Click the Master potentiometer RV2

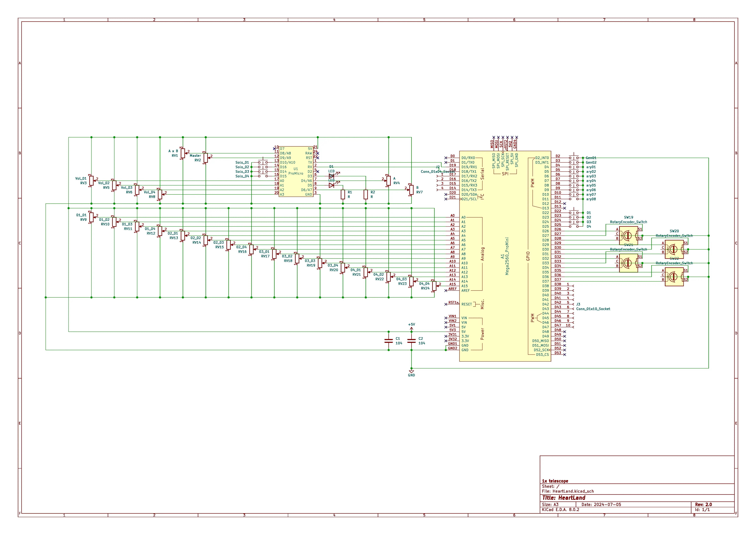[x=205, y=158]
